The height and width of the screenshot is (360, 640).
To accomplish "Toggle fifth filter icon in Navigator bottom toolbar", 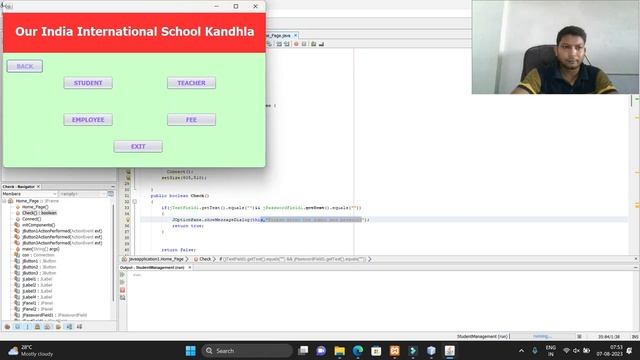I will point(48,327).
